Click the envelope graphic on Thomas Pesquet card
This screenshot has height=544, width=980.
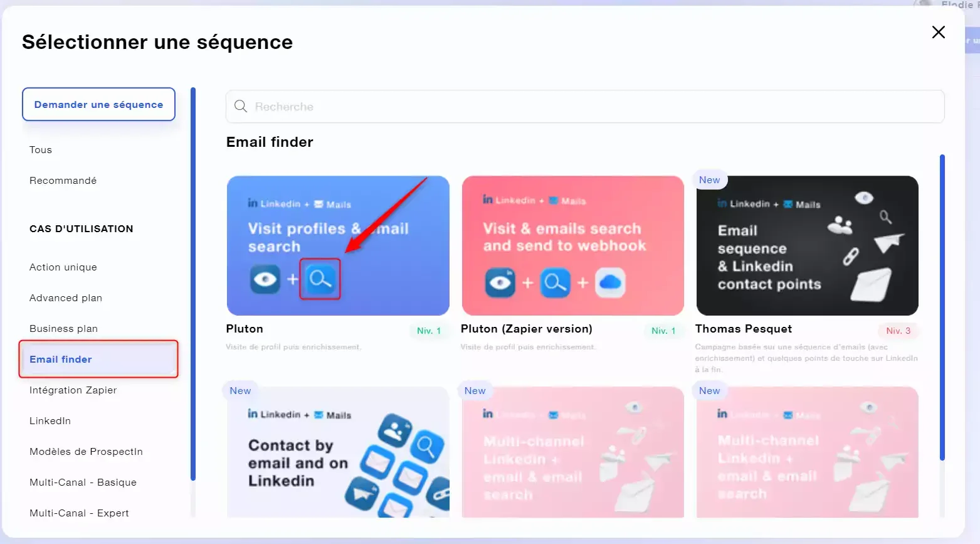[872, 285]
